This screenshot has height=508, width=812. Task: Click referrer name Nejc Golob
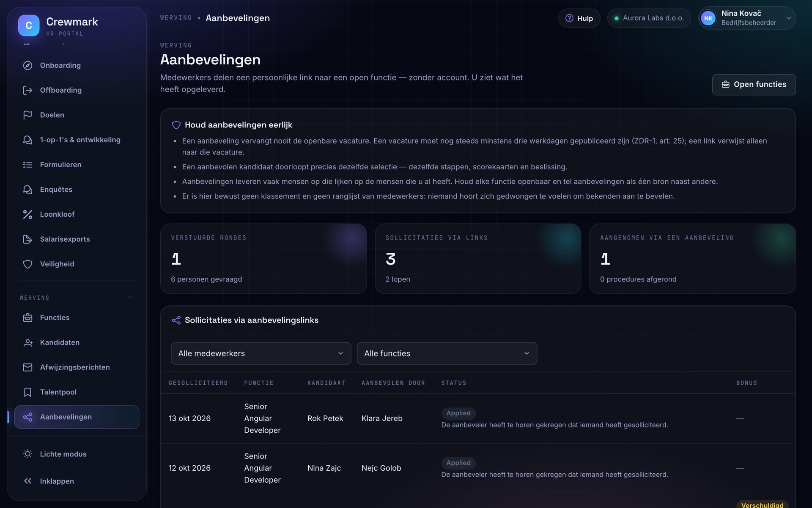[381, 468]
